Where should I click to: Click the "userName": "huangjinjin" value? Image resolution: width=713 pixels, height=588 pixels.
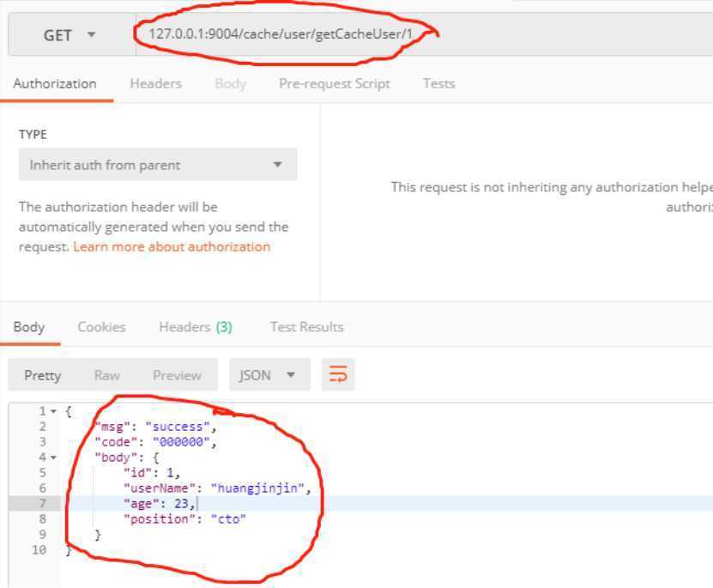257,488
